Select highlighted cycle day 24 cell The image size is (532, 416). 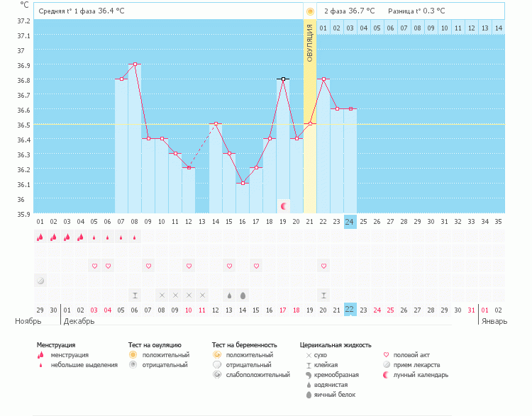click(350, 221)
